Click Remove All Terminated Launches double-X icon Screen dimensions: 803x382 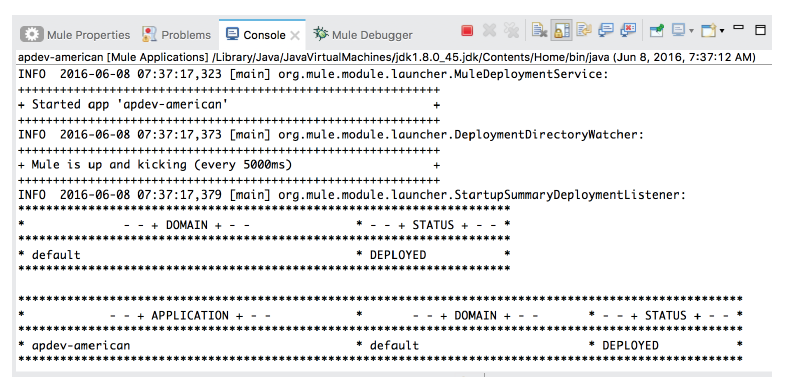coord(511,31)
